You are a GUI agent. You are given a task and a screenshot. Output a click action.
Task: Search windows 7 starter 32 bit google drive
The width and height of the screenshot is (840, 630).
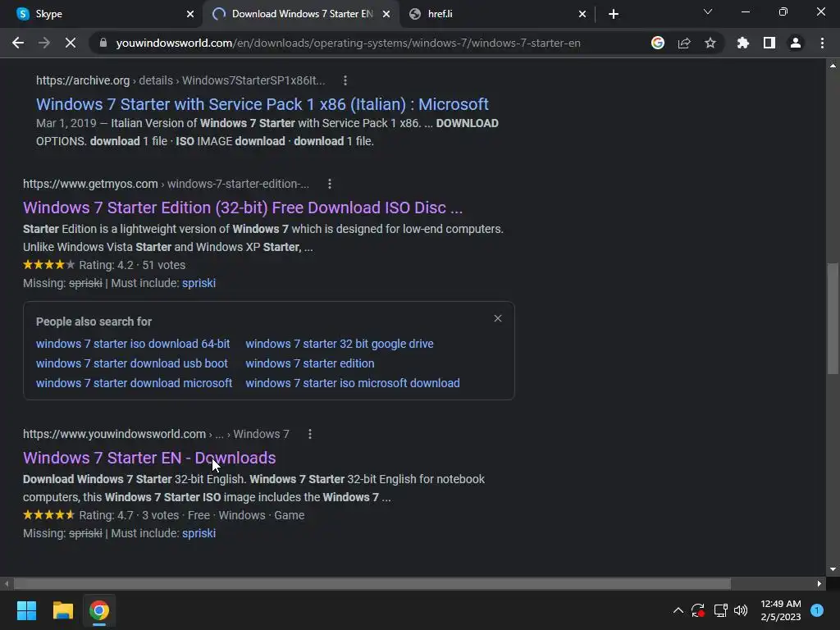click(340, 344)
